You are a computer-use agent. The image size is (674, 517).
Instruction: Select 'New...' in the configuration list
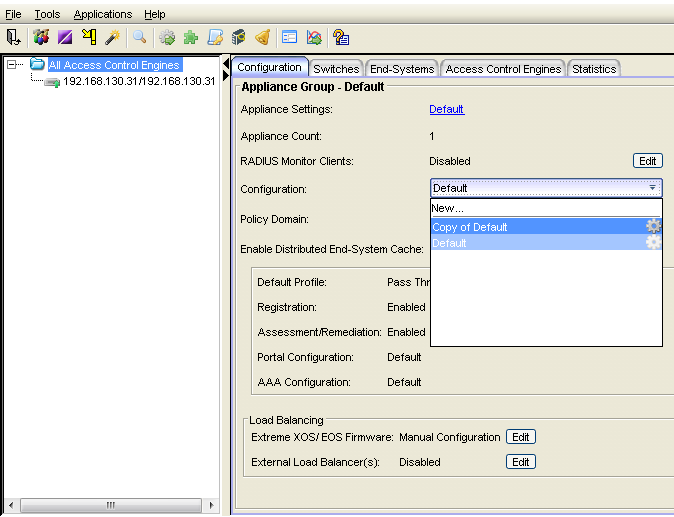click(x=448, y=208)
